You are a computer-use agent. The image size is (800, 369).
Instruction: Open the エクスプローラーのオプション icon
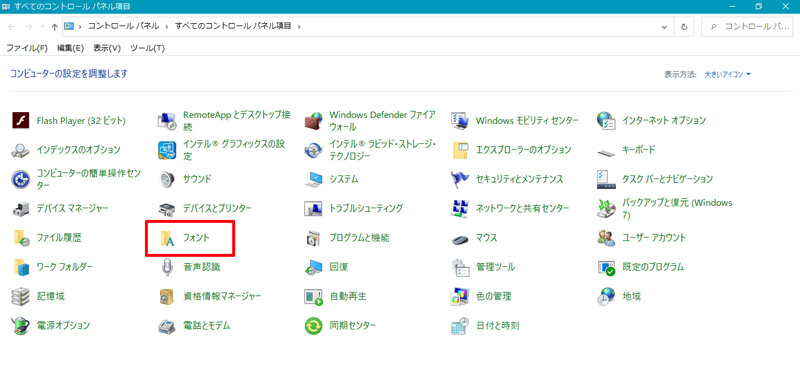[460, 150]
